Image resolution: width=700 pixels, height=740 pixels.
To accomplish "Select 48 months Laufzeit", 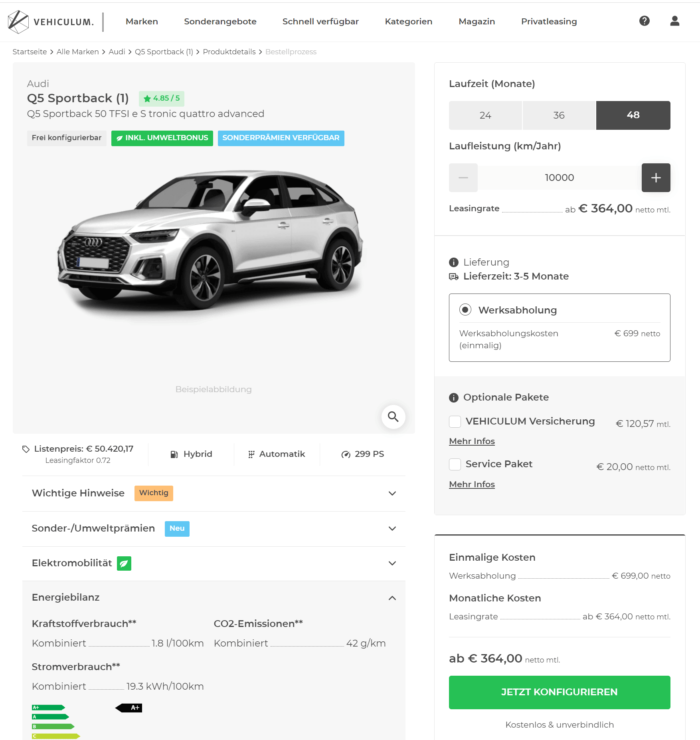I will [x=633, y=115].
